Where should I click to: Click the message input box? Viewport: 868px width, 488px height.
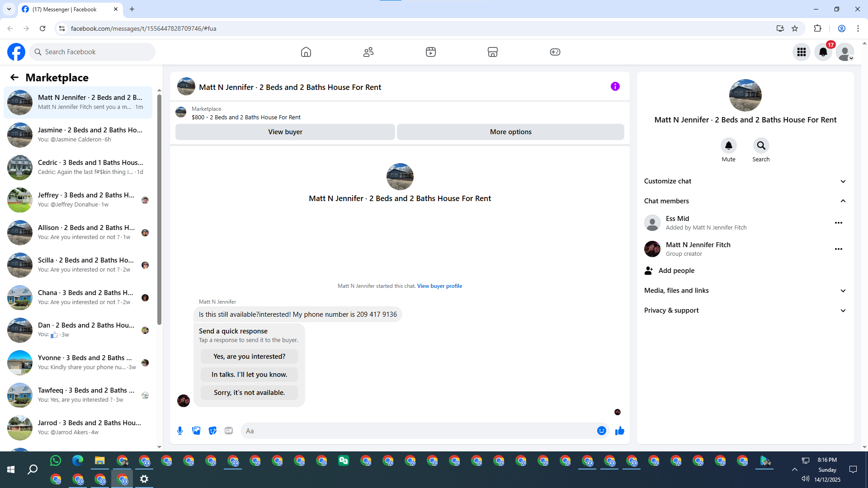(418, 431)
